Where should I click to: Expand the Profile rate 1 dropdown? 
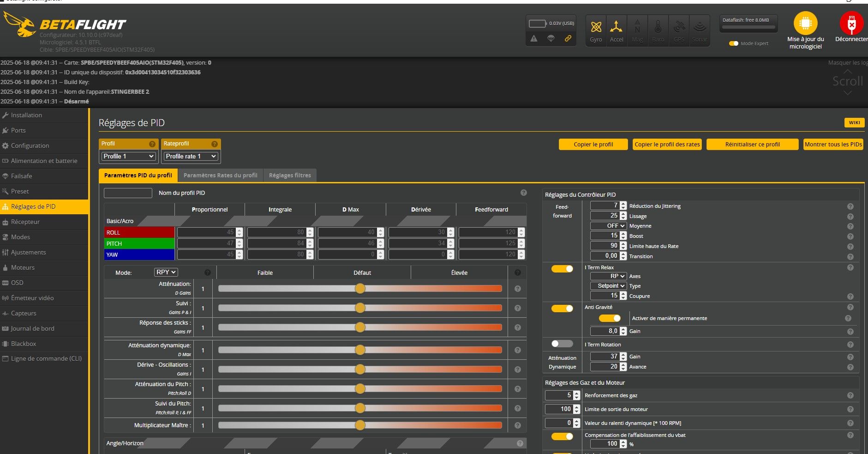tap(191, 157)
